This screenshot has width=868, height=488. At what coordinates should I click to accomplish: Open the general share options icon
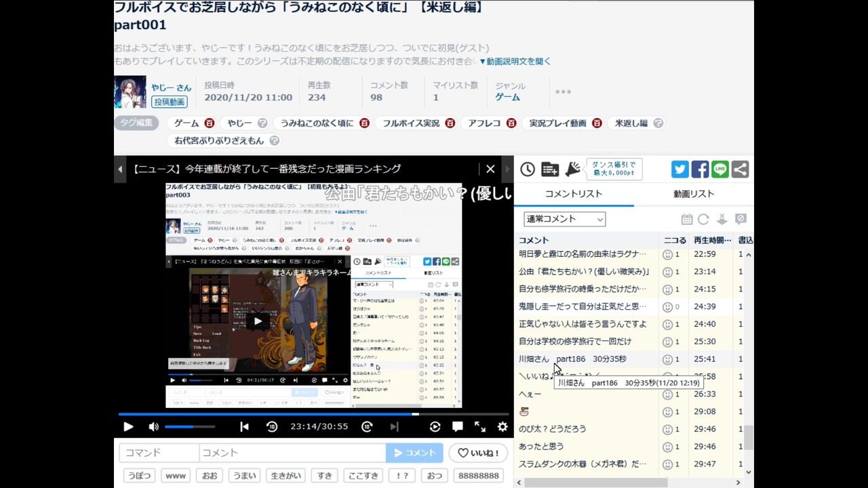[740, 169]
